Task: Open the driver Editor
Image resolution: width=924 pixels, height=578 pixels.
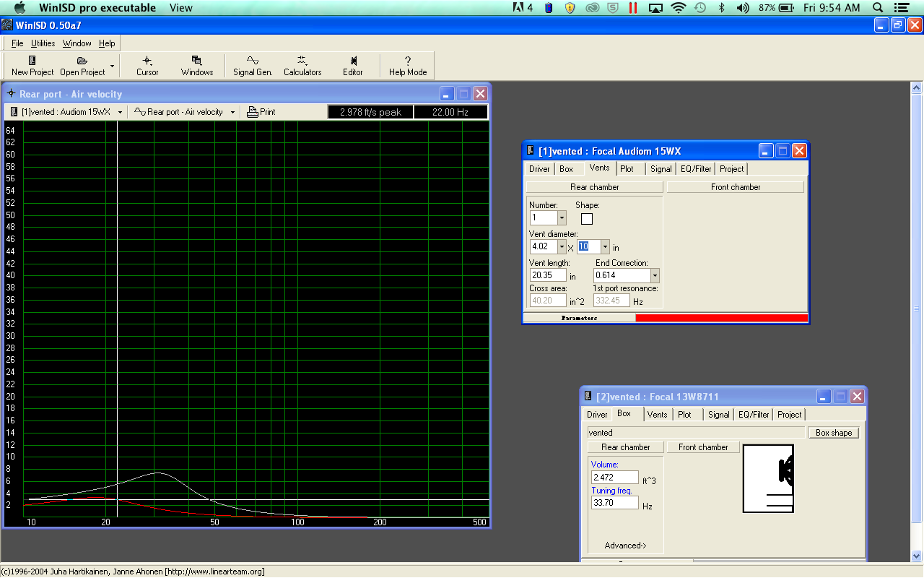Action: click(353, 66)
